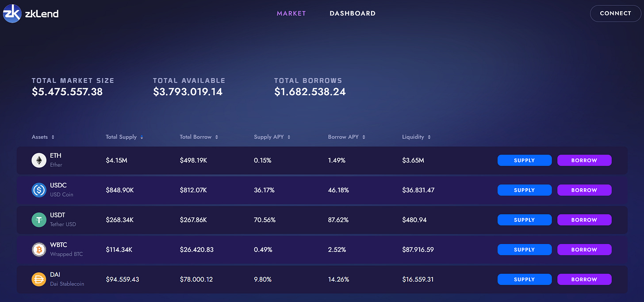The height and width of the screenshot is (302, 644).
Task: Click DAI liquidity $16.559.31
Action: pos(418,279)
